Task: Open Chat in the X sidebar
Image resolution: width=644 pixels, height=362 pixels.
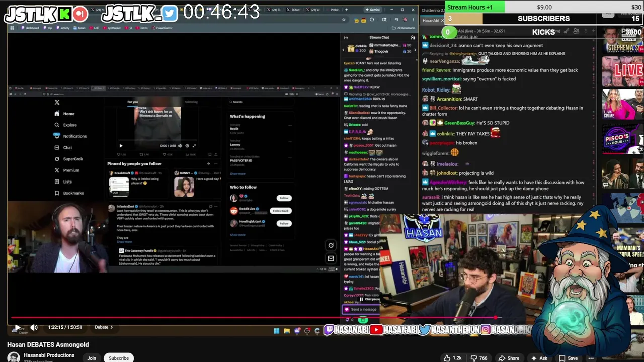Action: [x=63, y=148]
